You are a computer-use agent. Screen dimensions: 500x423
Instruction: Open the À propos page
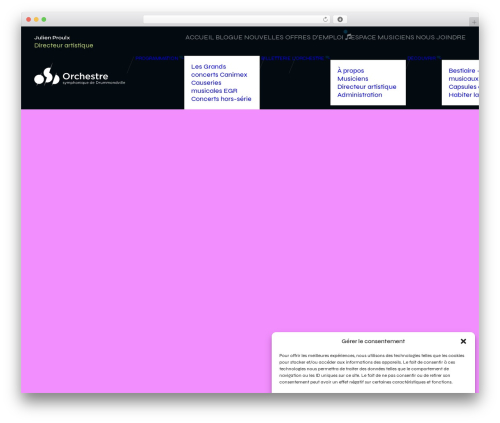click(x=351, y=71)
